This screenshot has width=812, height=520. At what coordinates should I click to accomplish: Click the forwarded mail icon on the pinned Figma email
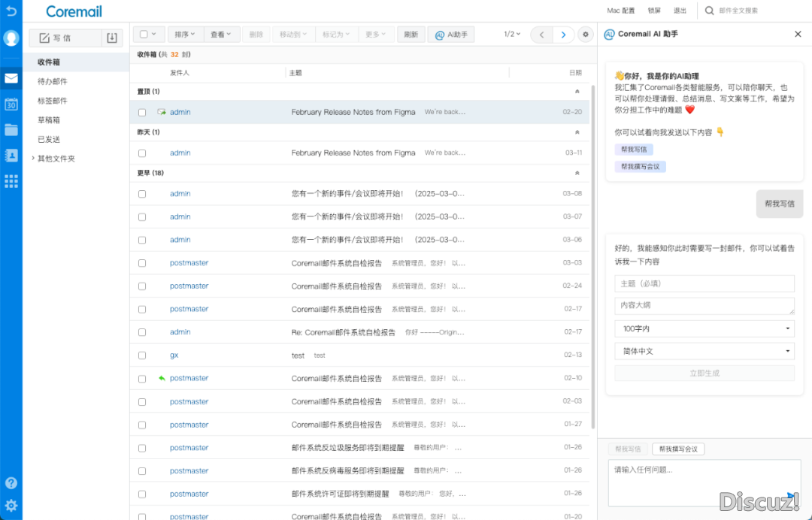point(162,112)
